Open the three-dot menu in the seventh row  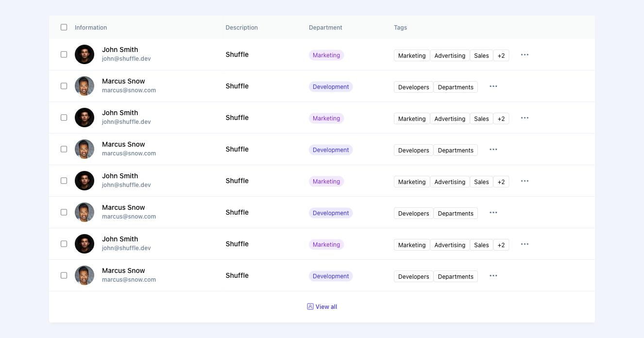(525, 244)
